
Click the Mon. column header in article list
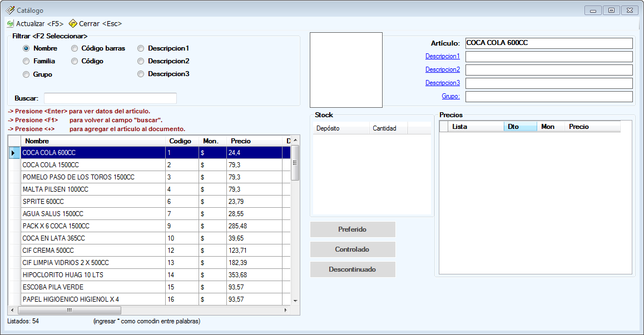click(213, 141)
